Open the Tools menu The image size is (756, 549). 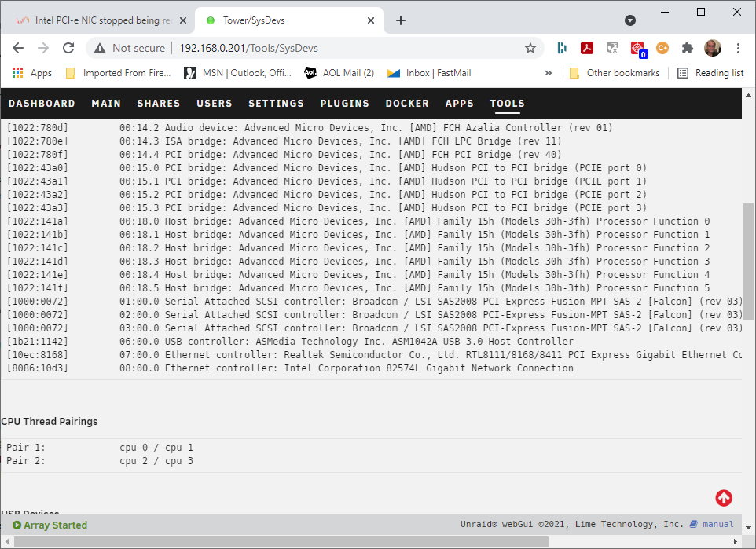pos(507,103)
